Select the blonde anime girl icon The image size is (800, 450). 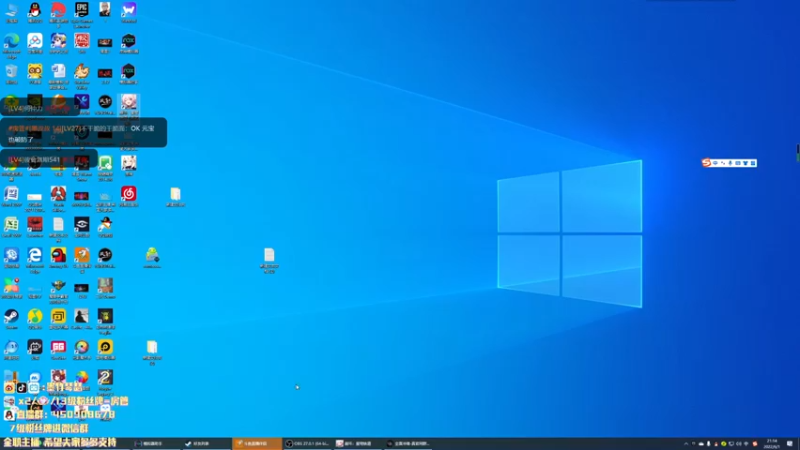tap(129, 165)
